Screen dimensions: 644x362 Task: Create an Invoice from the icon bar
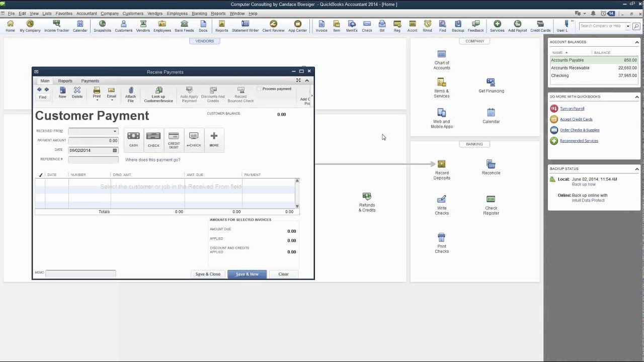point(321,26)
